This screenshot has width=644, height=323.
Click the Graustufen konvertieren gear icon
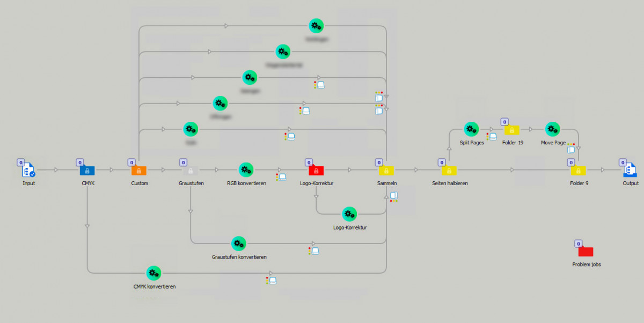(238, 243)
